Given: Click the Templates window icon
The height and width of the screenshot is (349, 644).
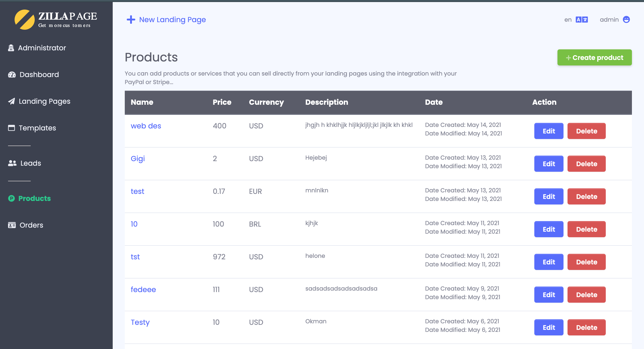Looking at the screenshot, I should pyautogui.click(x=12, y=128).
